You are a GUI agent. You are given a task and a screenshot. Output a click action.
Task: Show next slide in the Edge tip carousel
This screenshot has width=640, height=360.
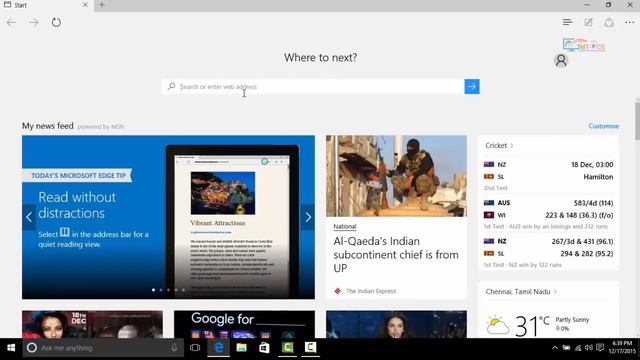308,217
